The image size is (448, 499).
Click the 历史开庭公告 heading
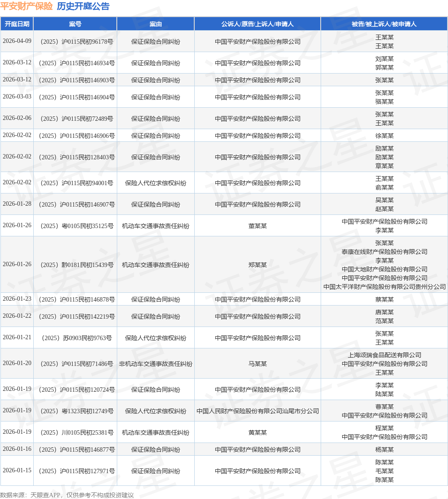click(x=83, y=6)
